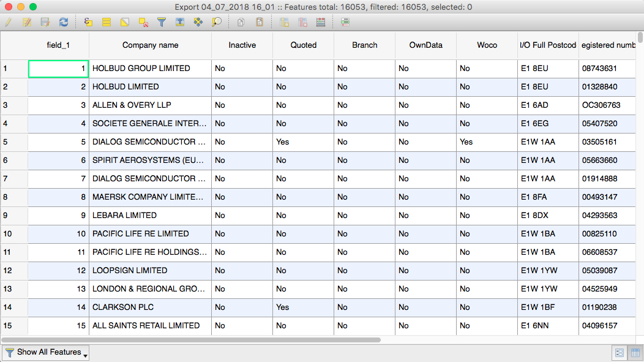Click the registered number OC306763 cell
Viewport: 644px width, 362px height.
(x=607, y=105)
